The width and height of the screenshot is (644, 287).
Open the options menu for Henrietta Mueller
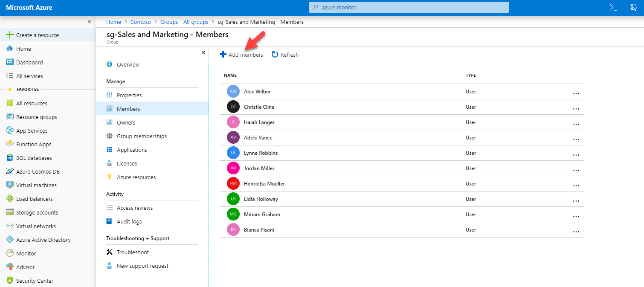coord(576,185)
